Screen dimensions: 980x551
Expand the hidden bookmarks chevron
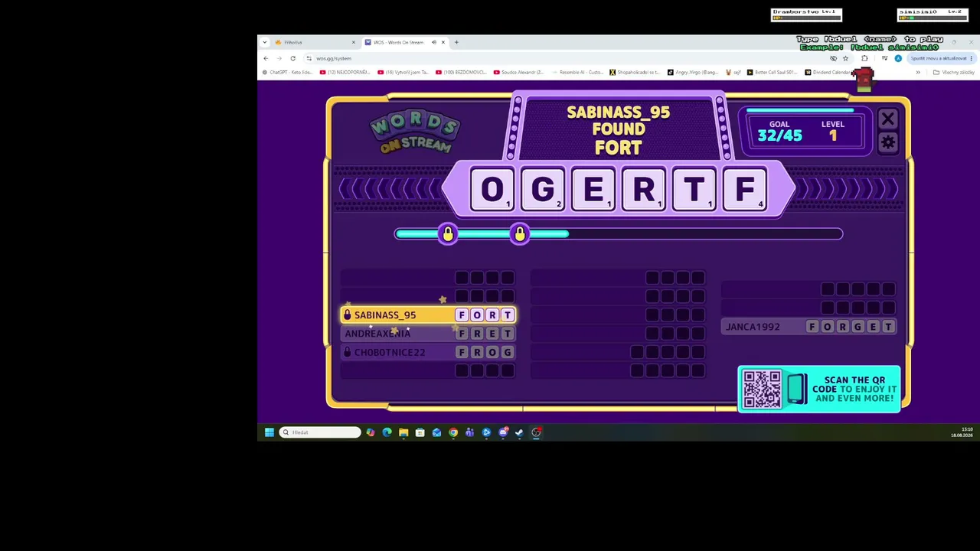(918, 73)
